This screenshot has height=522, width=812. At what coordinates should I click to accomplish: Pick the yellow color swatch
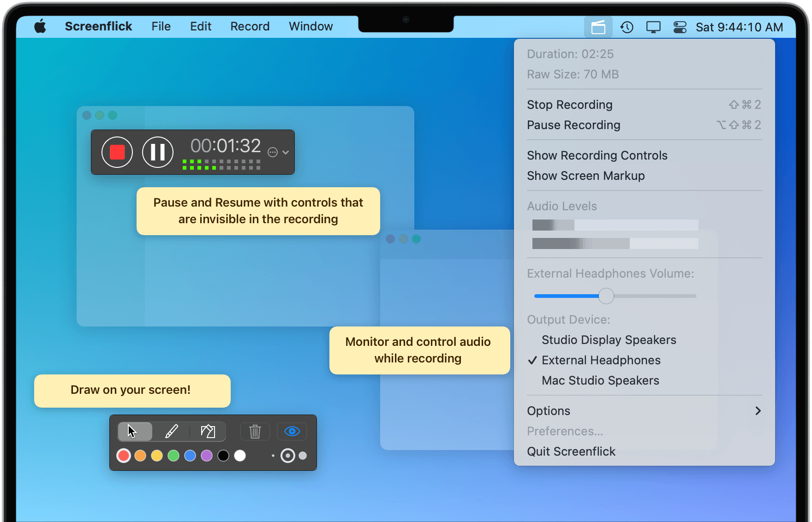coord(157,456)
